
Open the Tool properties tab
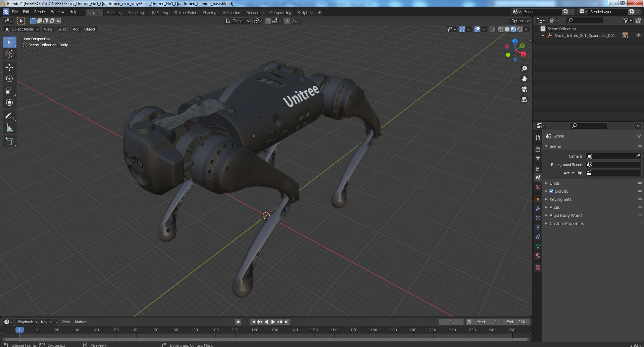point(538,137)
